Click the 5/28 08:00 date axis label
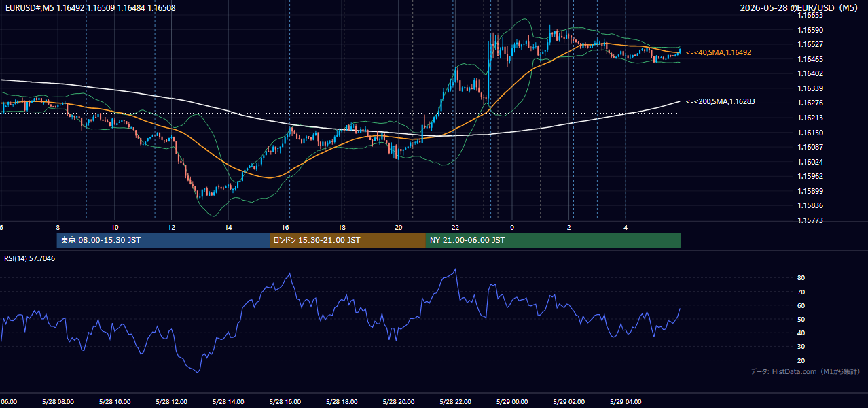 pyautogui.click(x=57, y=402)
